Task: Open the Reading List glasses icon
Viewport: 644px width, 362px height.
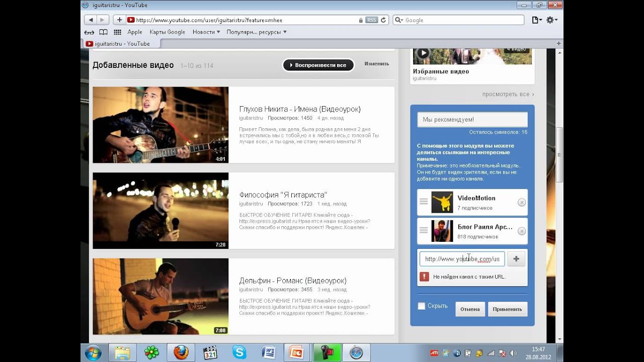Action: tap(90, 32)
